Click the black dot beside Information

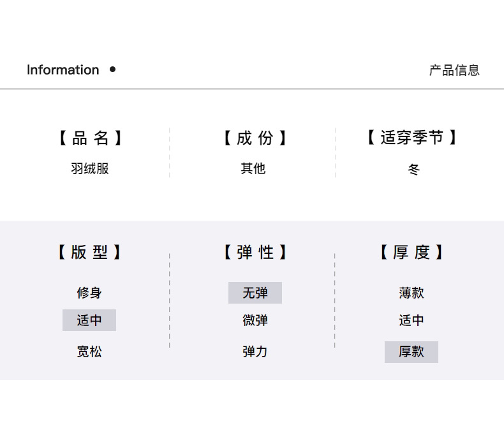point(113,70)
